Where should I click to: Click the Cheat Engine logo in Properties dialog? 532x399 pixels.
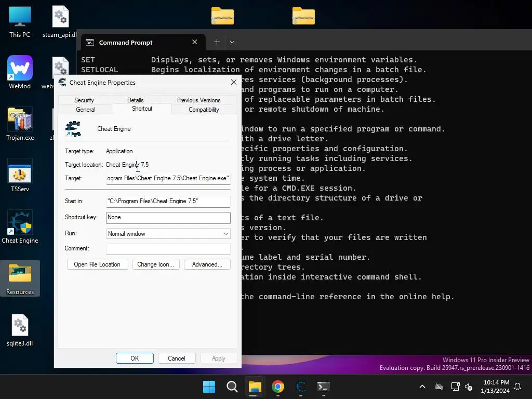(x=73, y=129)
